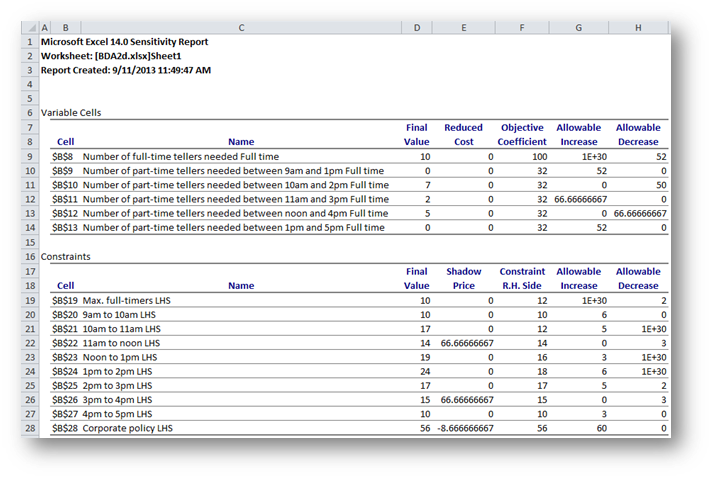Click final value 24 for 1pm to 2pm
This screenshot has width=713, height=480.
coord(425,371)
